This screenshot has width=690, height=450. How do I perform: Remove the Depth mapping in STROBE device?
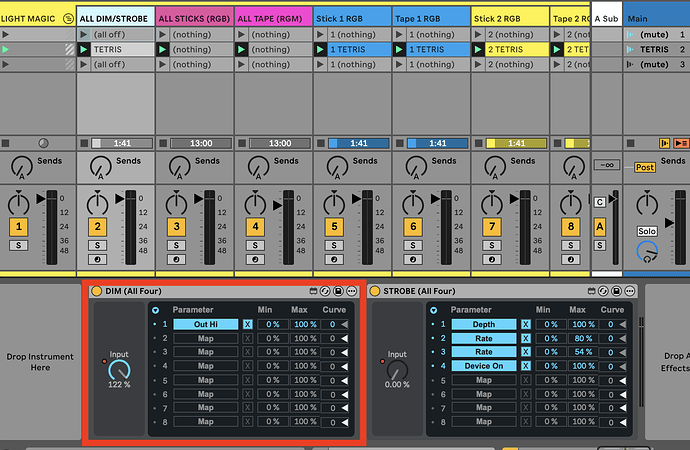(526, 324)
